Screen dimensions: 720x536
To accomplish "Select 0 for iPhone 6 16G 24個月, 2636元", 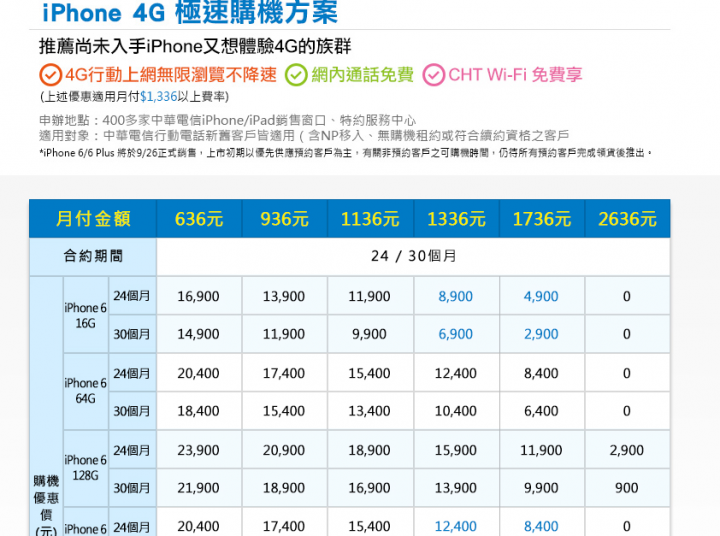I will pyautogui.click(x=627, y=296).
